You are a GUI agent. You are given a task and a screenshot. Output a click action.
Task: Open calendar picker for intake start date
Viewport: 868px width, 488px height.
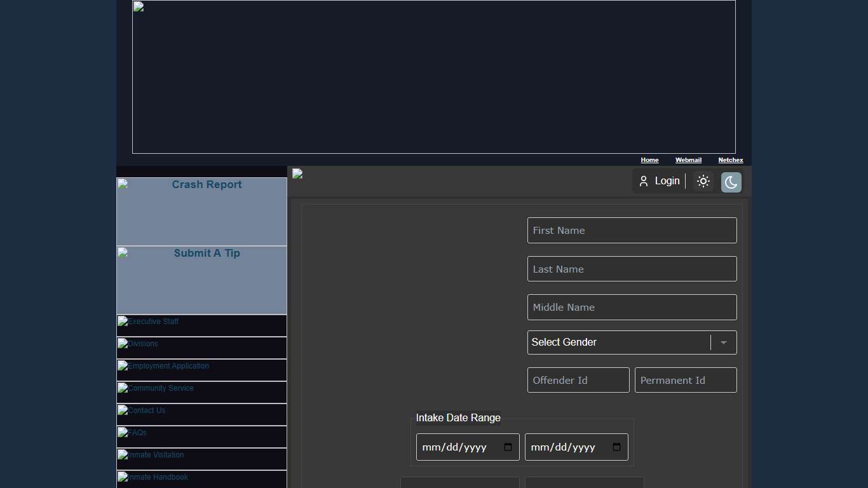coord(508,447)
